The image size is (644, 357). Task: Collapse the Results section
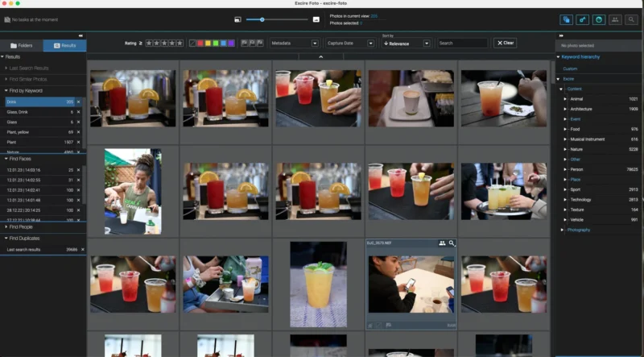(x=2, y=56)
